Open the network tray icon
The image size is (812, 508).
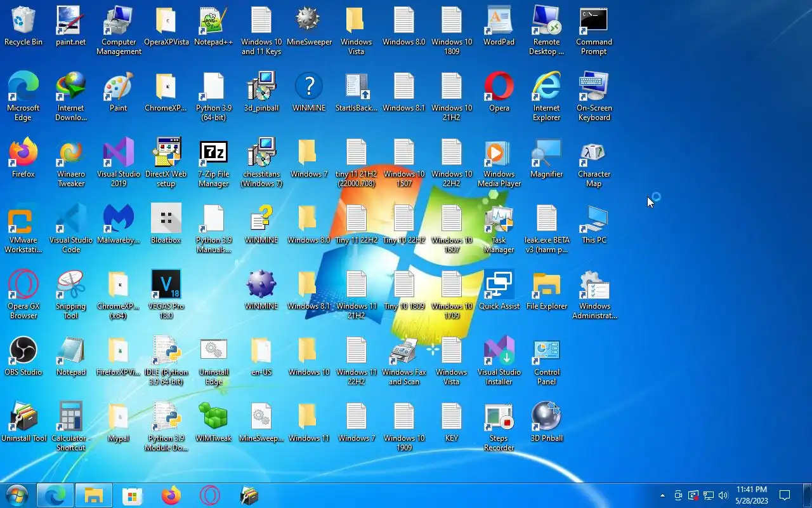pos(708,495)
